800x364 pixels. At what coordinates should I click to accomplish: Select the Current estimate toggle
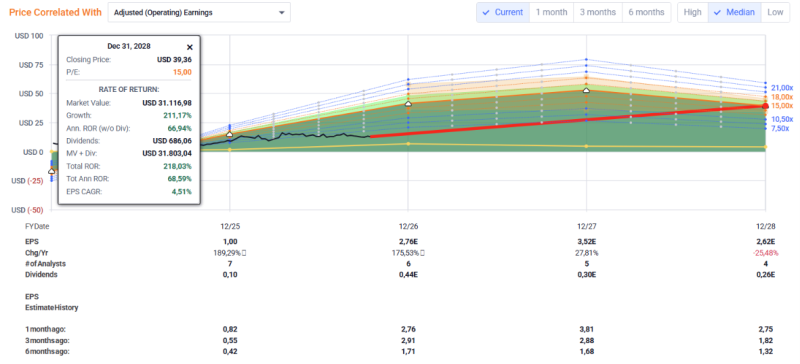click(503, 12)
